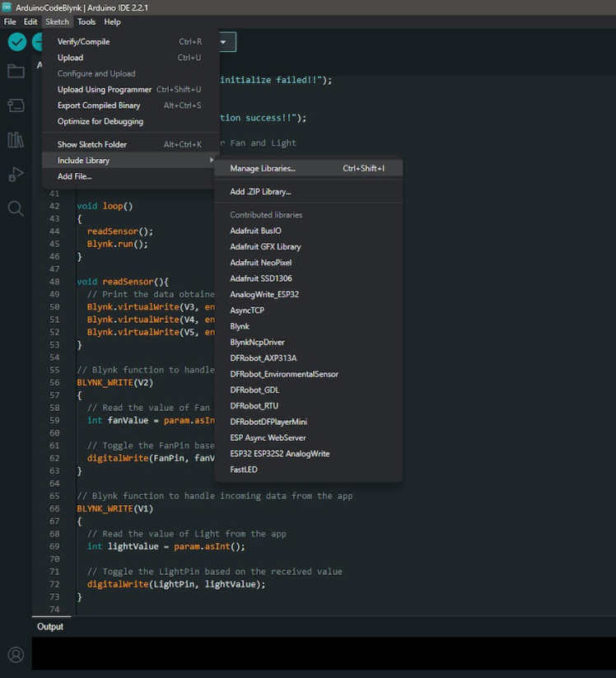
Task: Click the Search magnifier sidebar icon
Action: coord(16,208)
